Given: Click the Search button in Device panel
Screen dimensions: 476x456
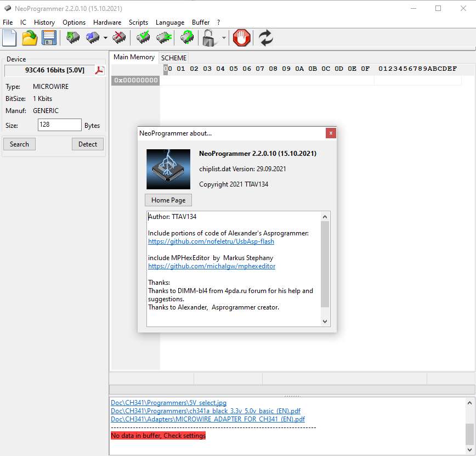Looking at the screenshot, I should point(19,144).
